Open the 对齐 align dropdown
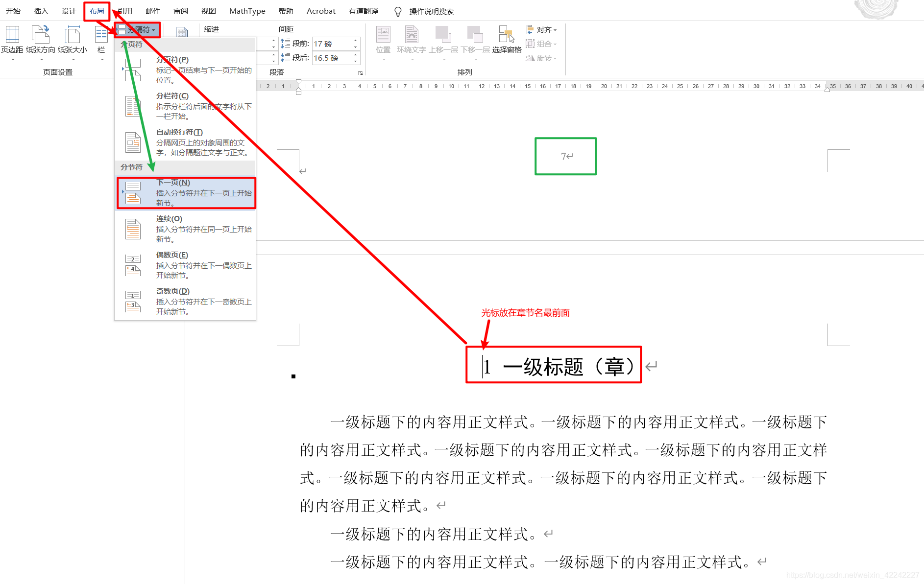924x584 pixels. pyautogui.click(x=541, y=30)
